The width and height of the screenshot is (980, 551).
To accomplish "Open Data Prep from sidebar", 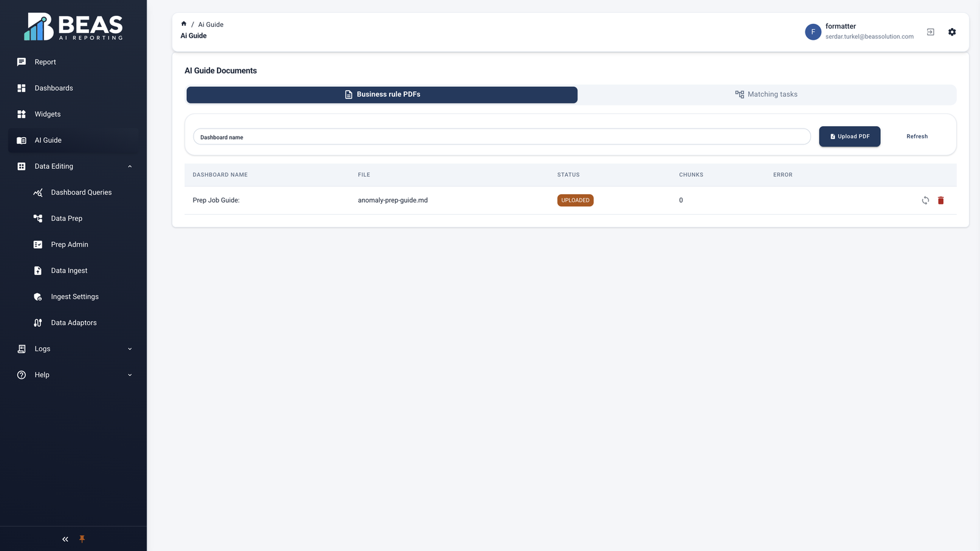I will pyautogui.click(x=73, y=219).
